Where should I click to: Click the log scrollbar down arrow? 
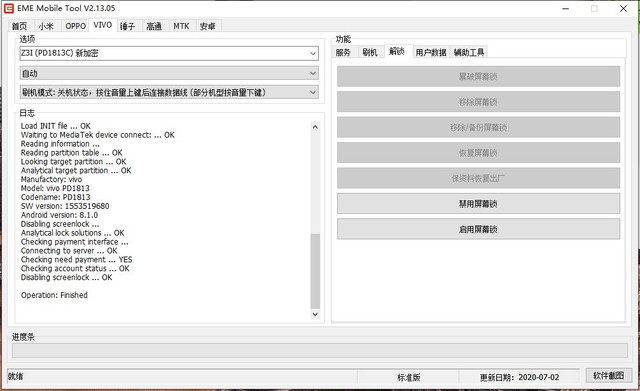pyautogui.click(x=315, y=314)
